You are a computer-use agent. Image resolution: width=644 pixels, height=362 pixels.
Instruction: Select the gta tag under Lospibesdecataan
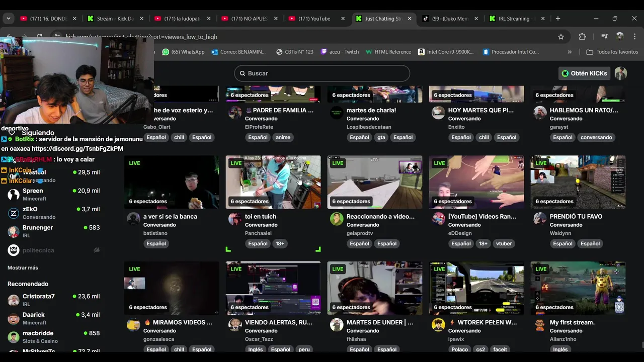click(381, 137)
